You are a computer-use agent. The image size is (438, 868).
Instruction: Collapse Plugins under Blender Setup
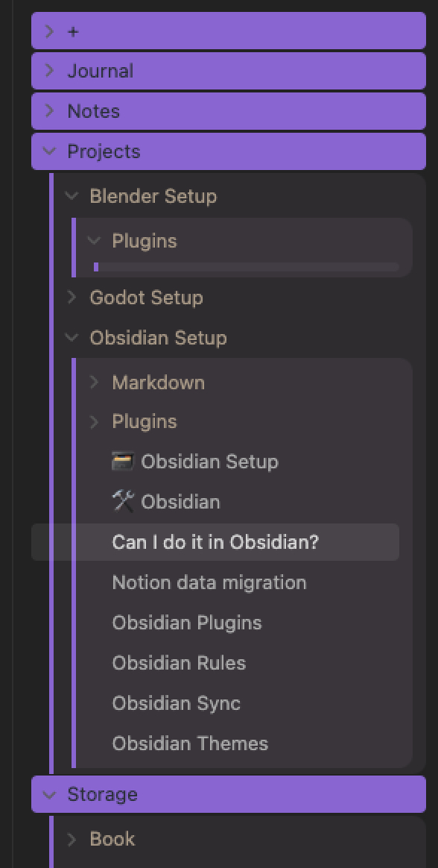(94, 241)
